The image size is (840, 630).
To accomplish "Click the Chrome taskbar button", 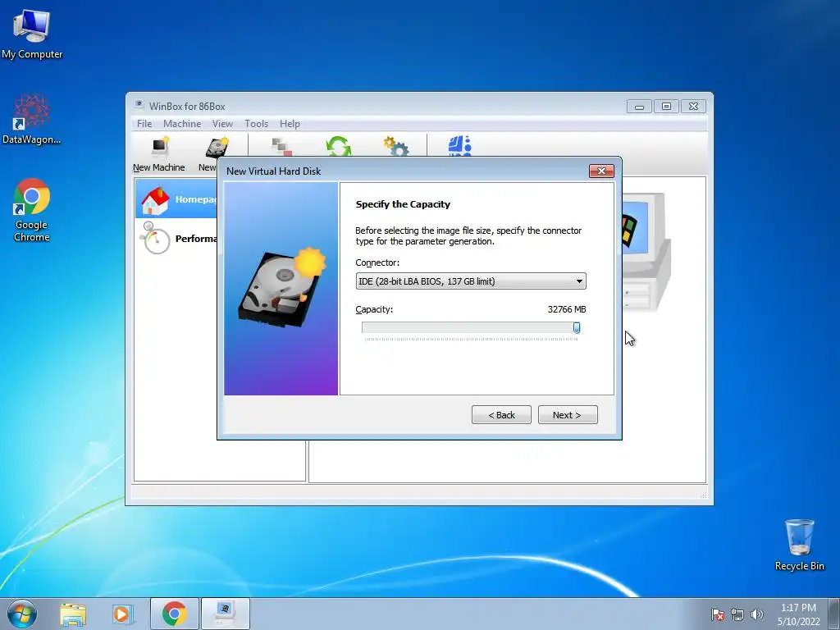I will 174,614.
